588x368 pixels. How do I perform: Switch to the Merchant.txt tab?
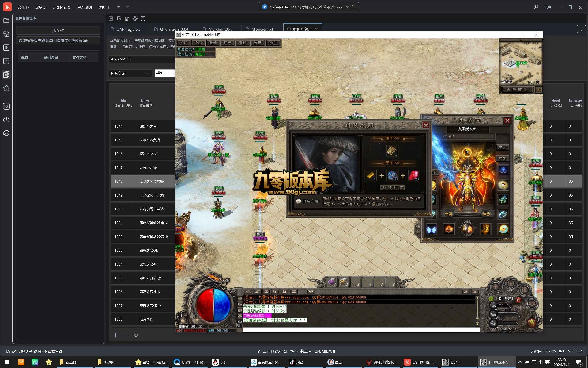(220, 29)
